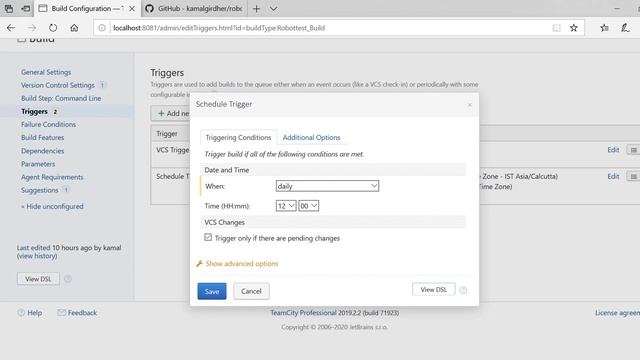640x360 pixels.
Task: Open a new browser tab with plus
Action: tap(256, 9)
